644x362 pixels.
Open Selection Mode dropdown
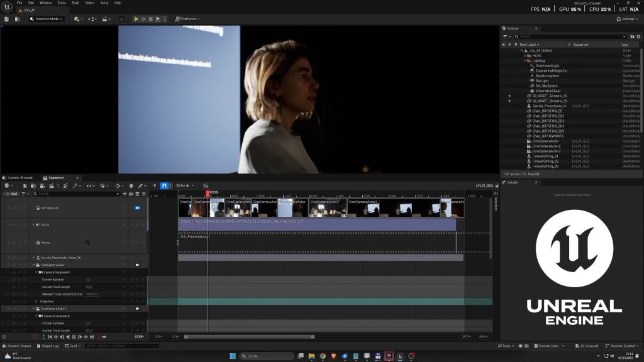click(x=46, y=19)
